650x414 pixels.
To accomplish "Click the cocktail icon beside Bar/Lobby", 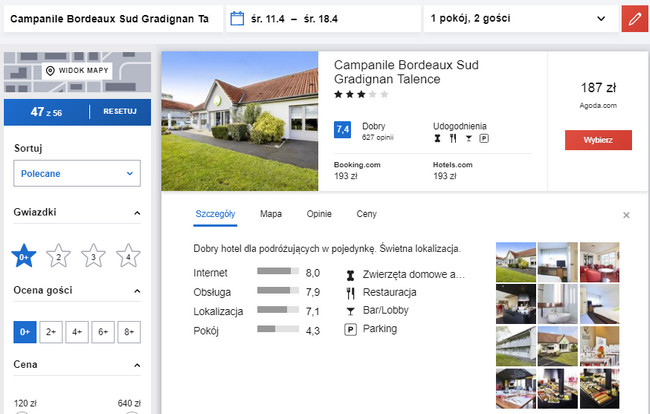I will [x=351, y=311].
